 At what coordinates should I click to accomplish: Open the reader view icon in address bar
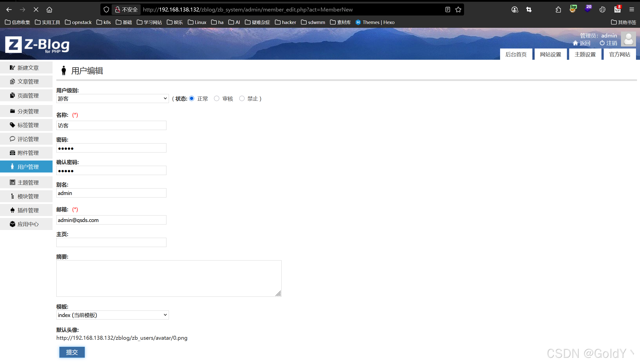pos(448,9)
